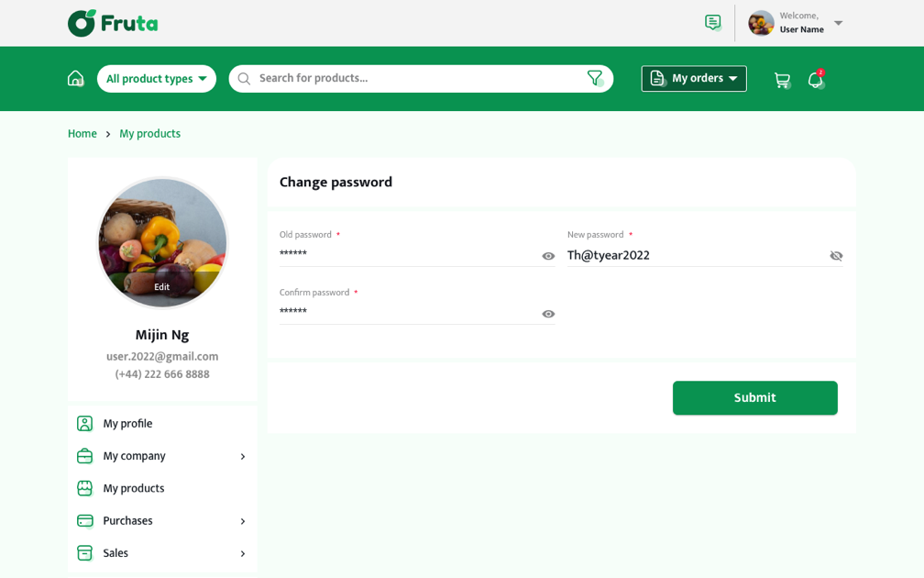Open the shopping cart icon

tap(782, 80)
